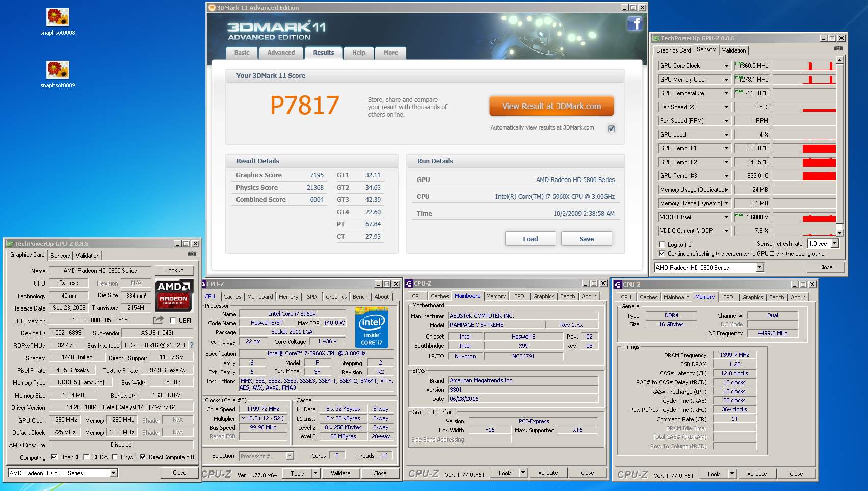Screen dimensions: 868x491
Task: Open the Processor #1 selection dropdown
Action: tap(290, 456)
